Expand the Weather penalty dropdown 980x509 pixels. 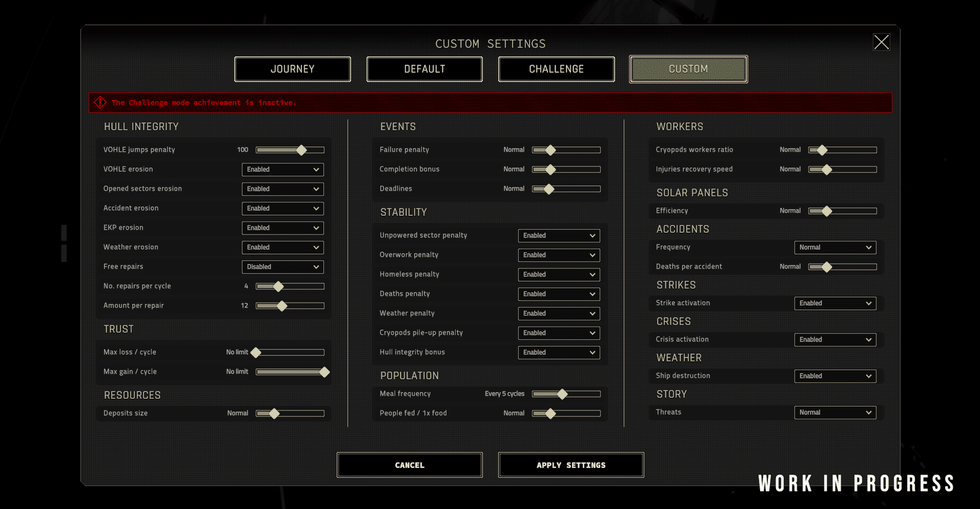pyautogui.click(x=559, y=314)
